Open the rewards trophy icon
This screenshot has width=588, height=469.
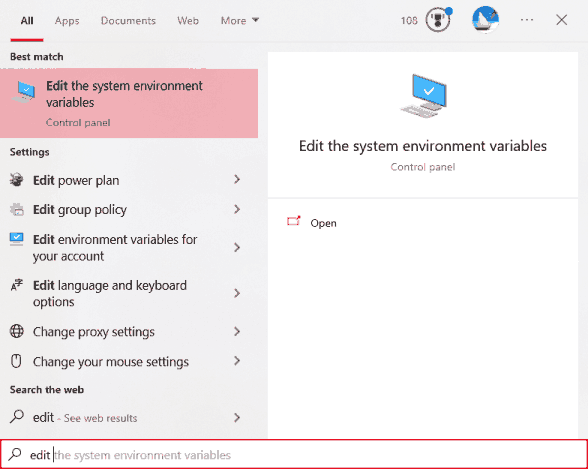pyautogui.click(x=438, y=20)
